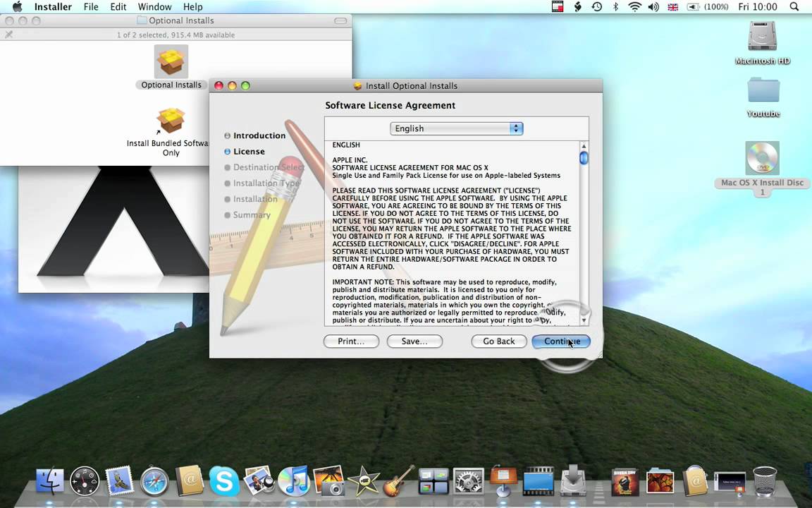The height and width of the screenshot is (508, 812).
Task: Click the Fri 10:00 clock
Action: tap(758, 7)
